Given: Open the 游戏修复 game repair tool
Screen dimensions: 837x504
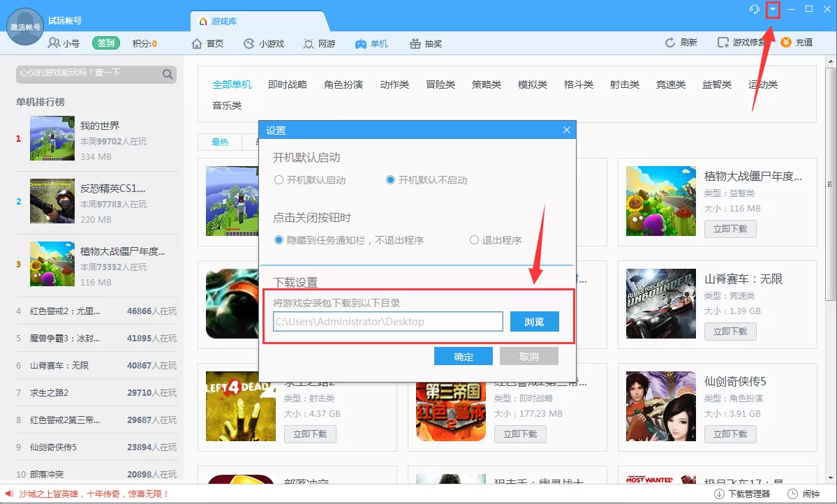Looking at the screenshot, I should [x=741, y=42].
